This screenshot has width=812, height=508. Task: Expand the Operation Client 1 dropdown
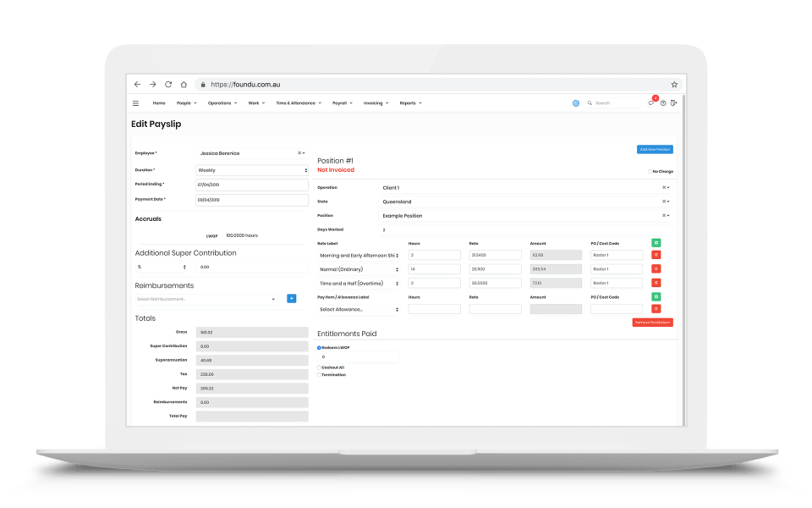click(x=668, y=188)
